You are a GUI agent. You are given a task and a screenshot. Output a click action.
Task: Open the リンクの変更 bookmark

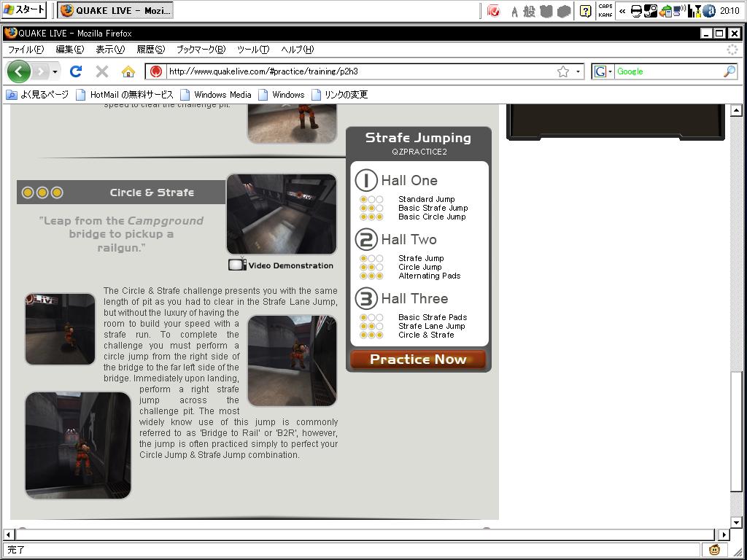tap(339, 94)
